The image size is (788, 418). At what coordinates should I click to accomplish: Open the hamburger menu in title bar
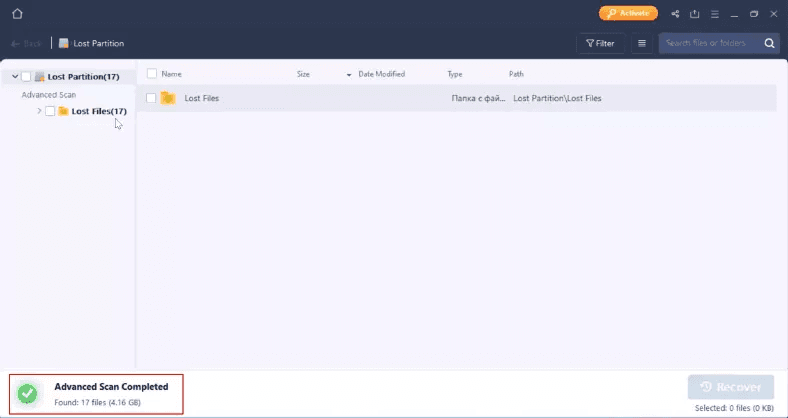coord(715,14)
